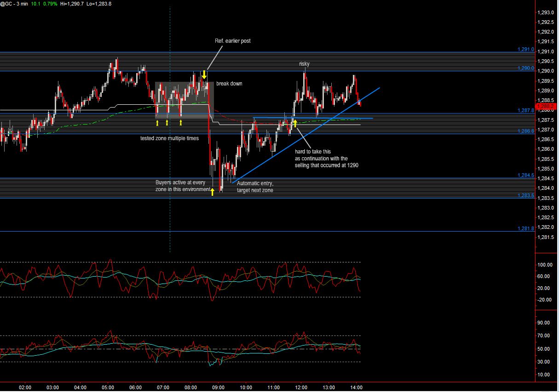Click the 14:00 time axis label
This screenshot has height=392, width=559.
tap(356, 387)
